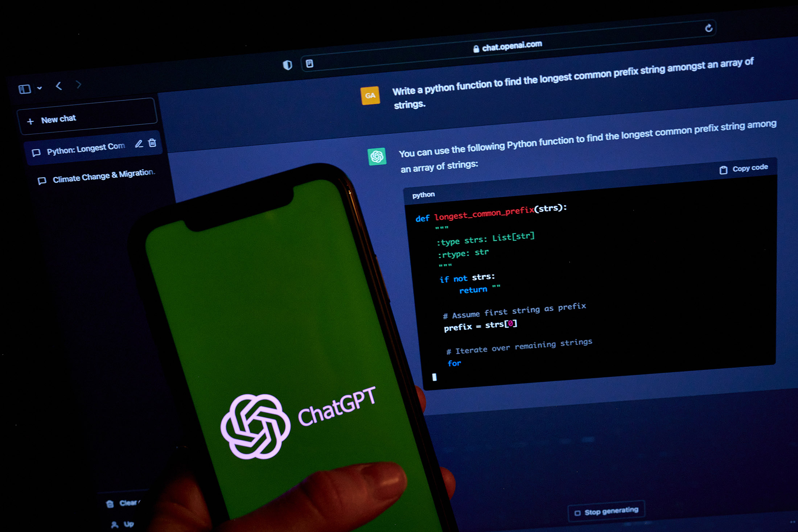The width and height of the screenshot is (798, 532).
Task: Click the OpenAI icon in chat response
Action: (377, 156)
